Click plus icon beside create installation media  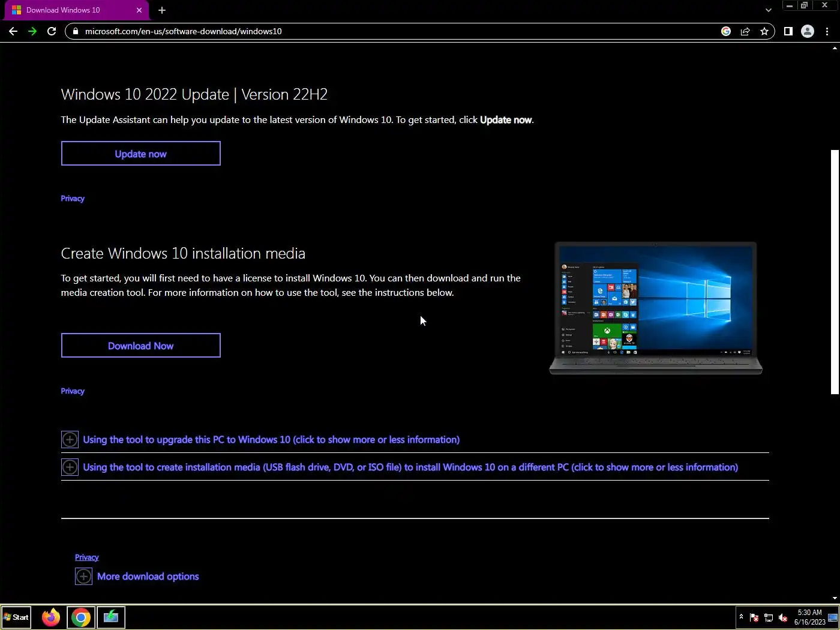coord(70,467)
